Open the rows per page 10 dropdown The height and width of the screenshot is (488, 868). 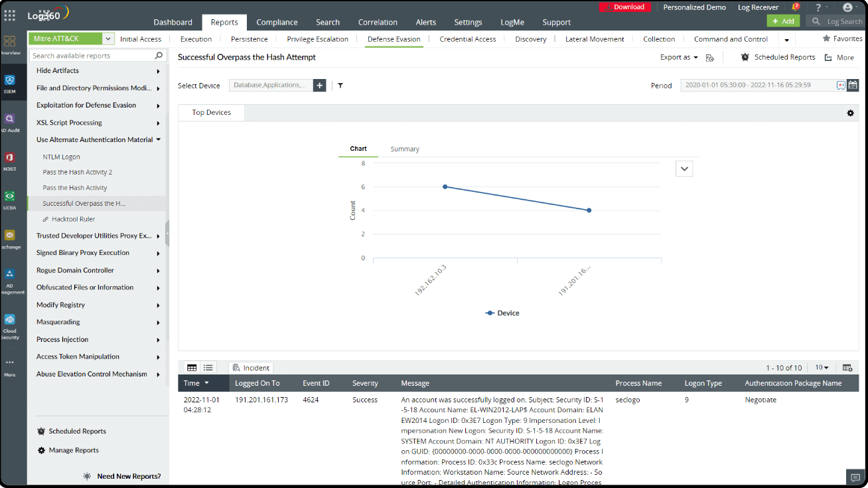pyautogui.click(x=822, y=367)
